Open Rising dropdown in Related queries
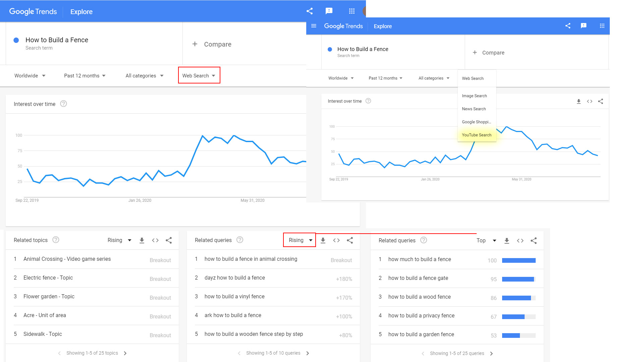The image size is (644, 362). point(300,240)
